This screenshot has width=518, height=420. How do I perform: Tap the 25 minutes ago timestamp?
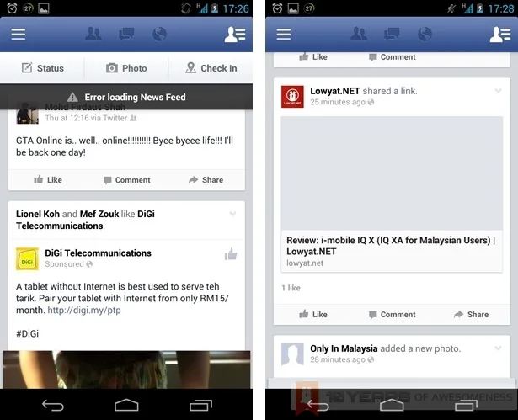pyautogui.click(x=338, y=102)
